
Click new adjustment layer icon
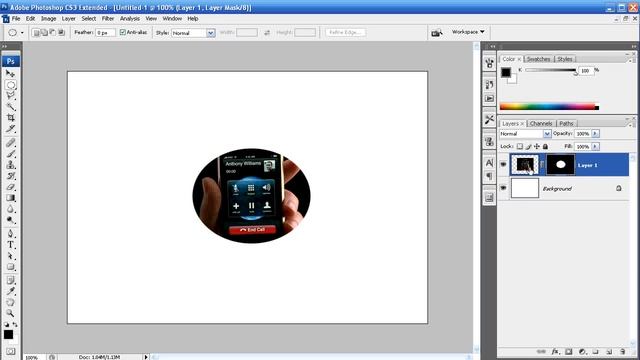[582, 351]
